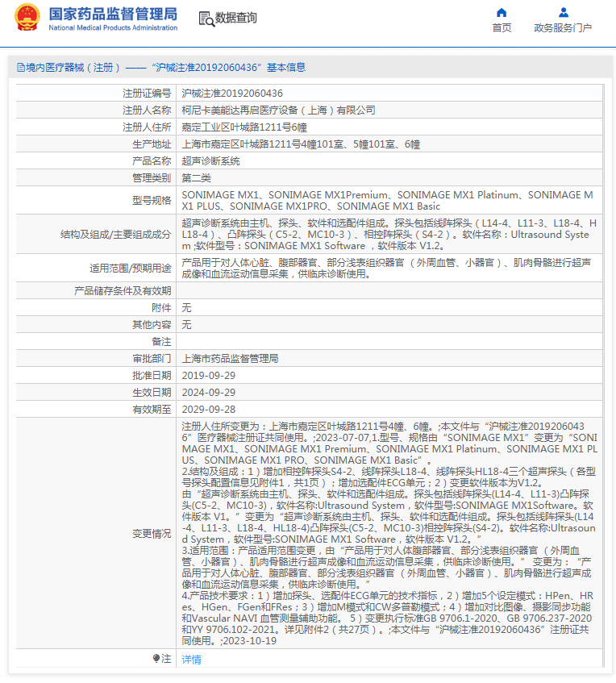Click the approving department 上海市药品监督管理局
The height and width of the screenshot is (683, 616).
230,358
